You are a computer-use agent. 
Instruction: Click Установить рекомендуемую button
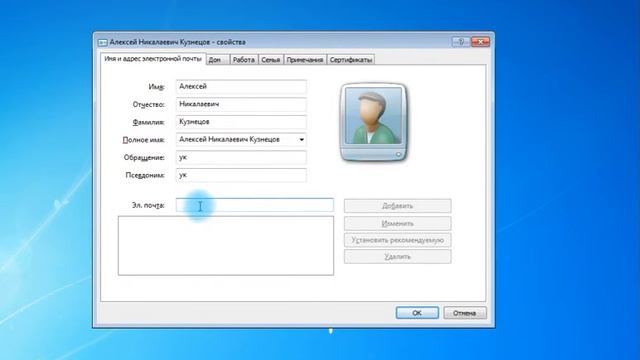pyautogui.click(x=398, y=240)
